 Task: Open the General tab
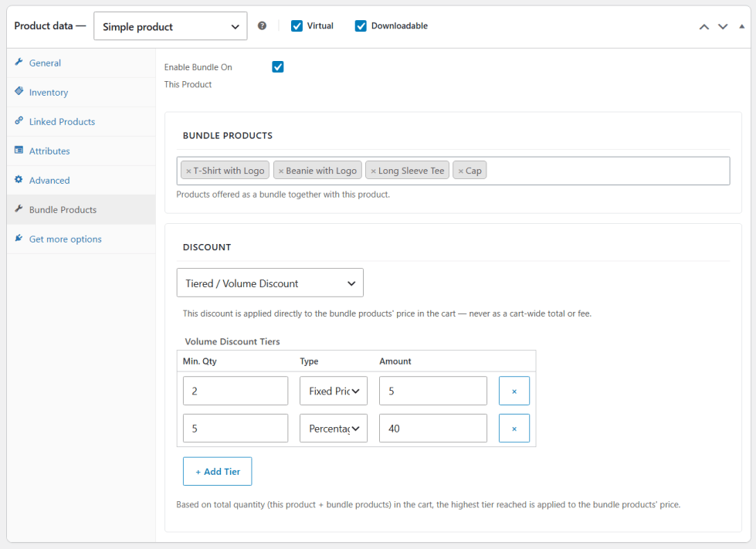pyautogui.click(x=82, y=63)
